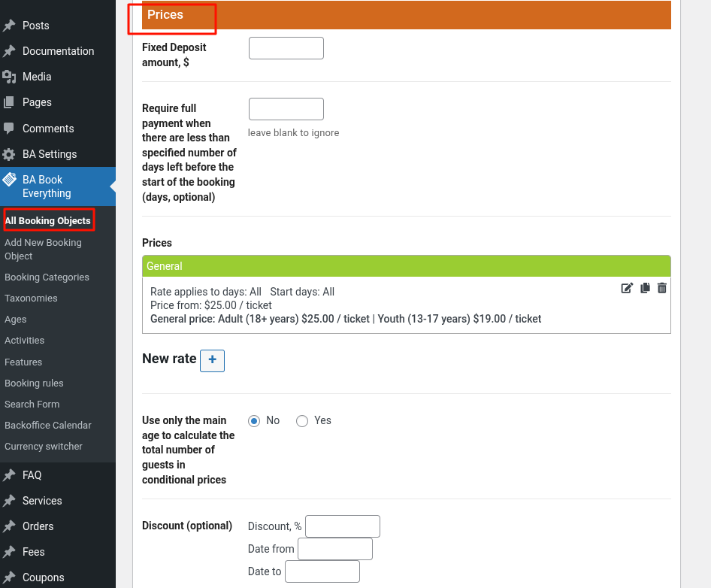
Task: Click the Date from input field
Action: [x=334, y=549]
